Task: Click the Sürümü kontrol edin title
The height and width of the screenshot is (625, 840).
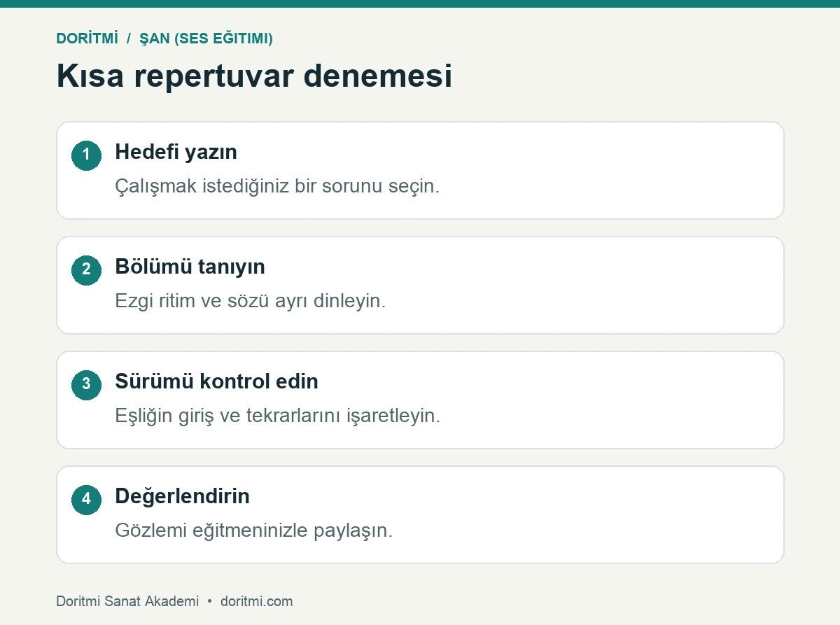Action: (216, 381)
